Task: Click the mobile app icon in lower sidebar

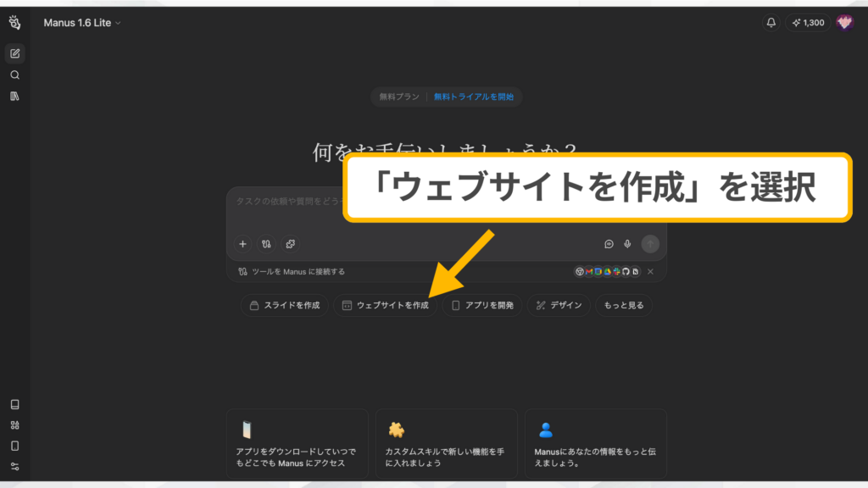Action: click(x=14, y=445)
